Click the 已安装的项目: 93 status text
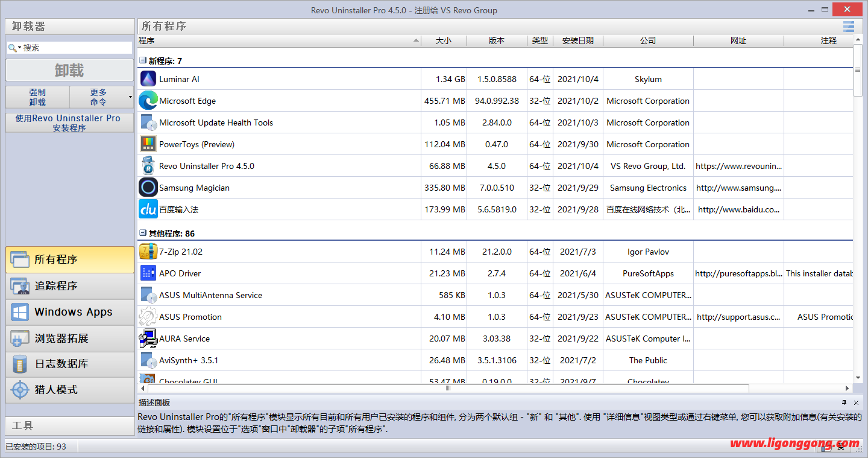 [x=36, y=447]
